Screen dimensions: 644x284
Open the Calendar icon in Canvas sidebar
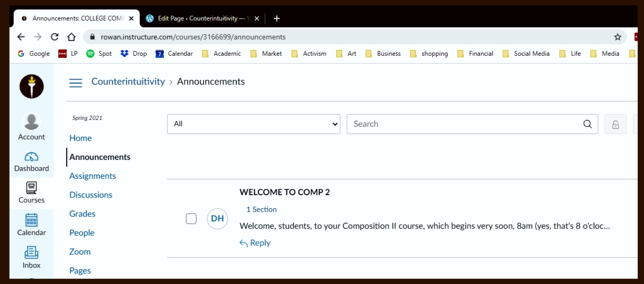[x=32, y=220]
